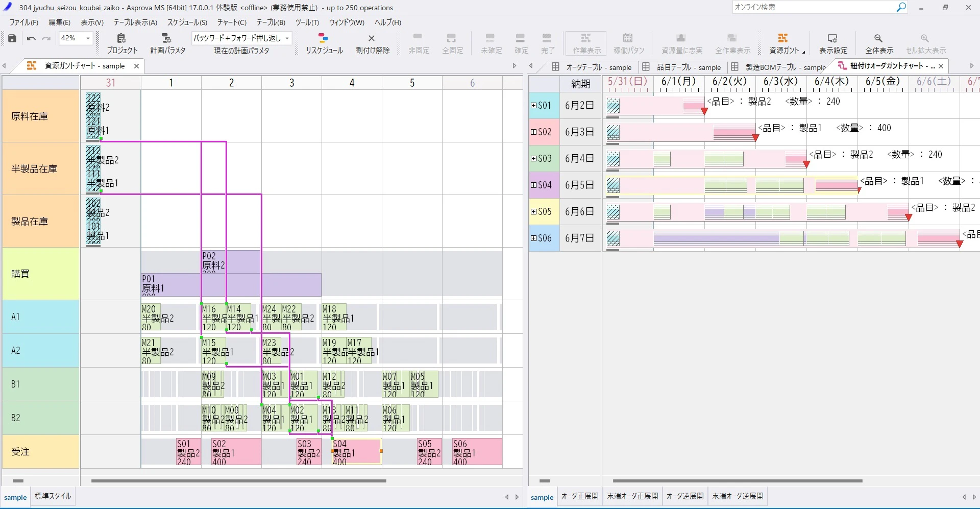The image size is (980, 509).
Task: Expand the S01 order row
Action: point(533,105)
